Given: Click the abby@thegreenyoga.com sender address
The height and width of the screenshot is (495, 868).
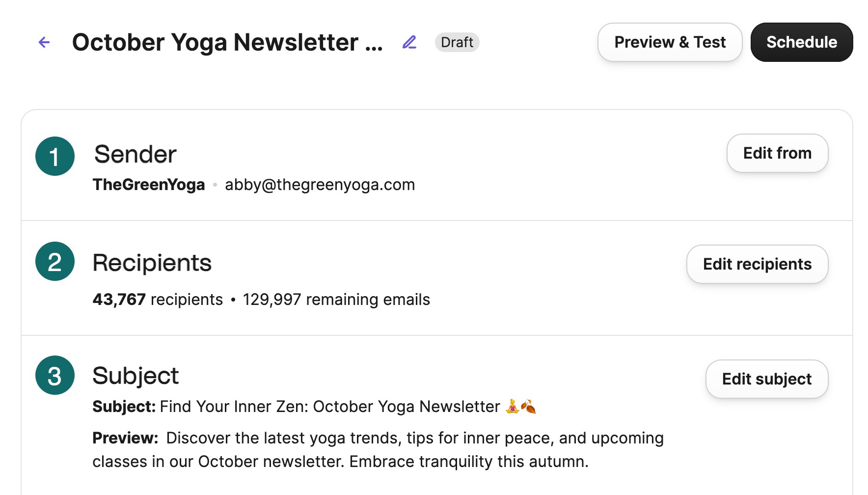Looking at the screenshot, I should (x=320, y=185).
